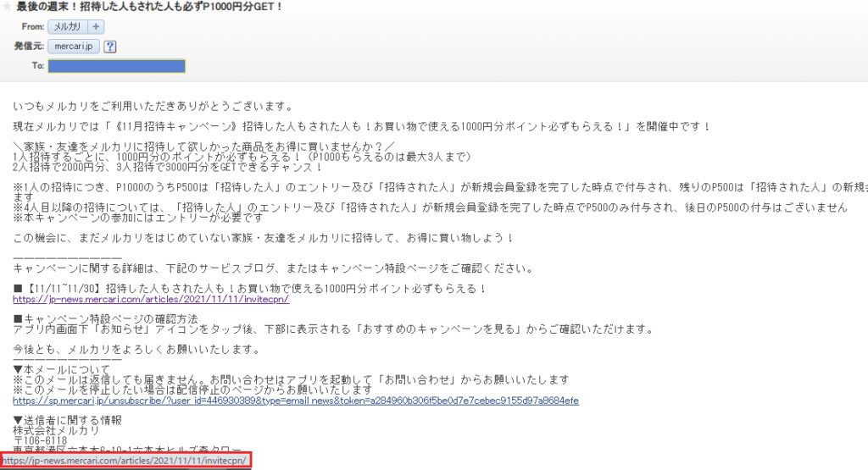
Task: Click the line キャンペーンに関する詳細は
Action: pyautogui.click(x=274, y=268)
